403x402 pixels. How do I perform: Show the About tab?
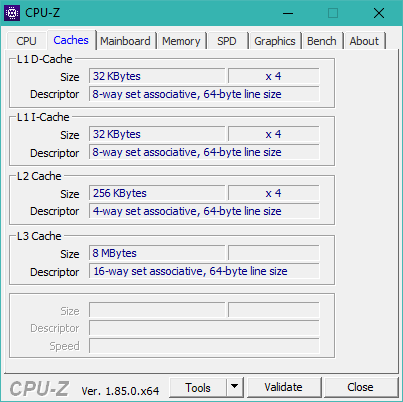(x=364, y=41)
